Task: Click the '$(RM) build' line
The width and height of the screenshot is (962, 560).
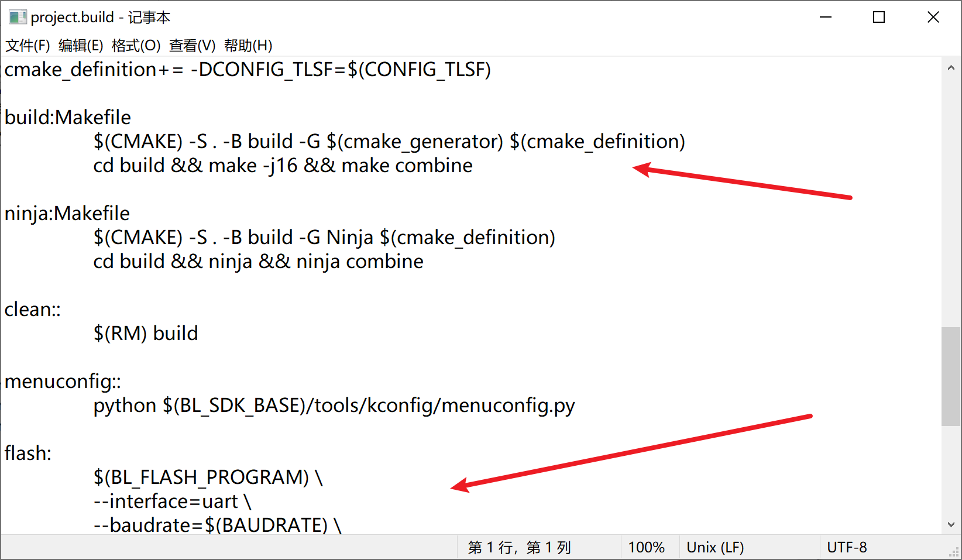Action: tap(146, 334)
